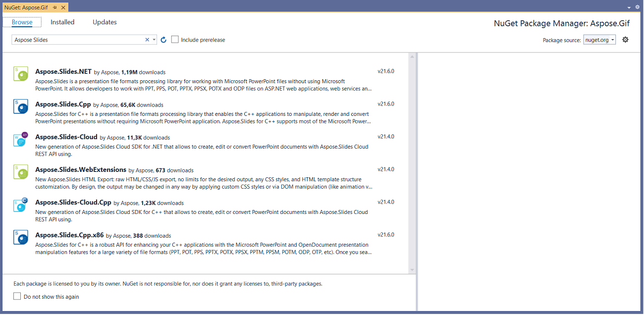Screen dimensions: 644x315
Task: Open the search history dropdown arrow
Action: coord(154,39)
